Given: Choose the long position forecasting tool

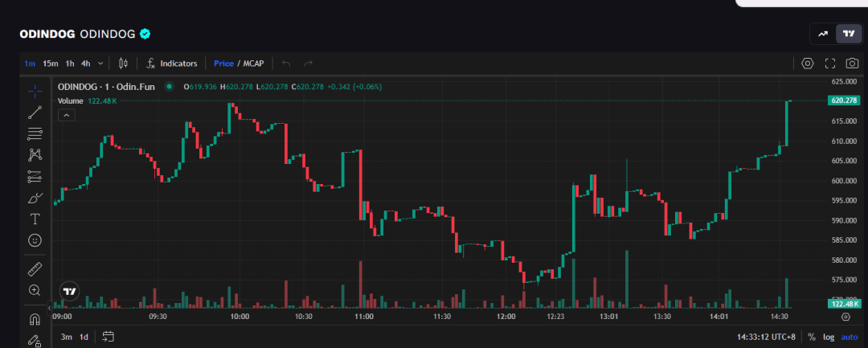Looking at the screenshot, I should (35, 177).
